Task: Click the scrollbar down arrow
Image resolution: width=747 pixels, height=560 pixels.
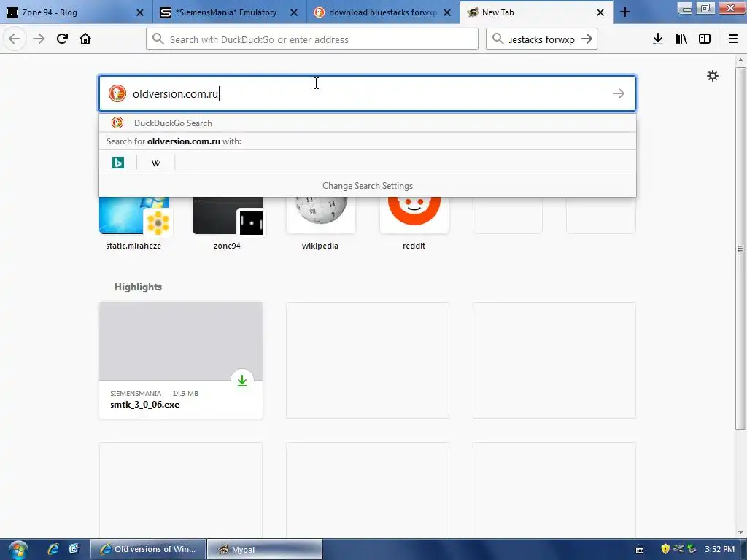Action: click(x=740, y=532)
